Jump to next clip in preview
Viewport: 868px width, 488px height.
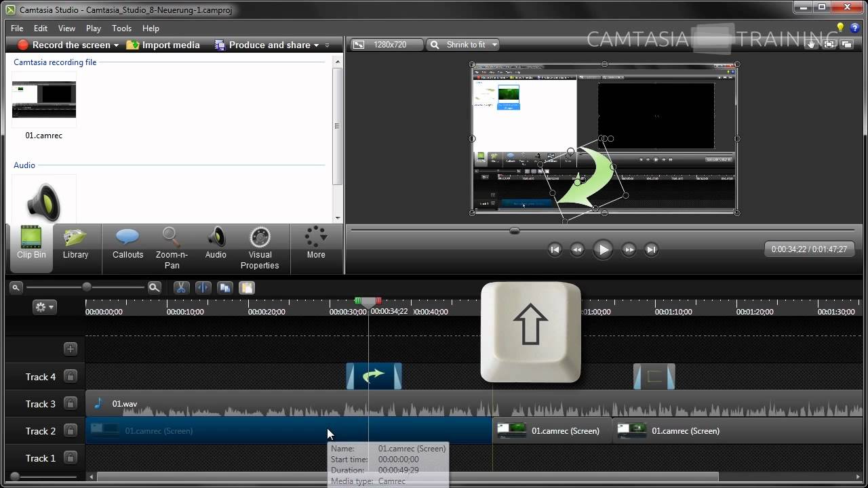[651, 249]
